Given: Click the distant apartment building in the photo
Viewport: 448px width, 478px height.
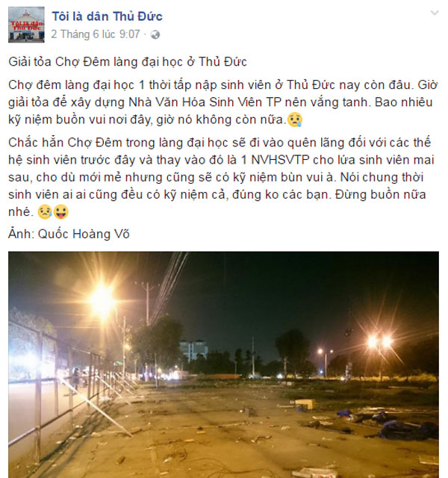Looking at the screenshot, I should [193, 350].
